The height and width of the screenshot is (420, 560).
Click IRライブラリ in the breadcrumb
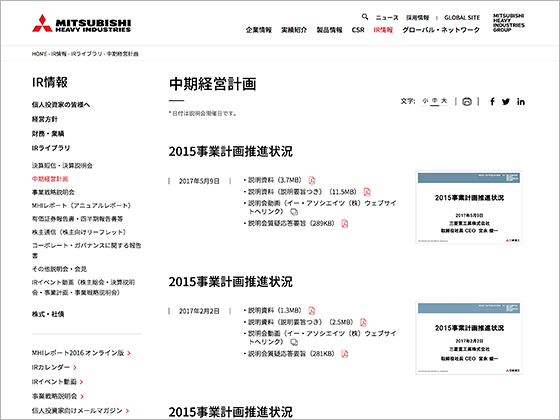pyautogui.click(x=86, y=54)
